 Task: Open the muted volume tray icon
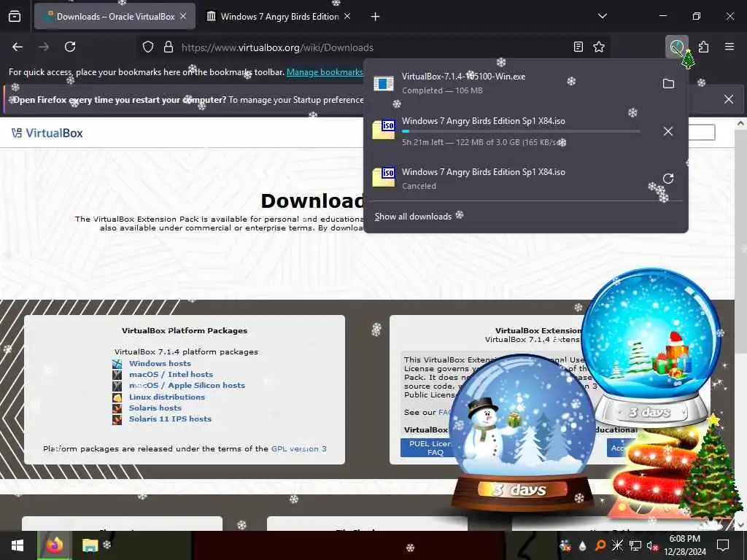click(652, 545)
